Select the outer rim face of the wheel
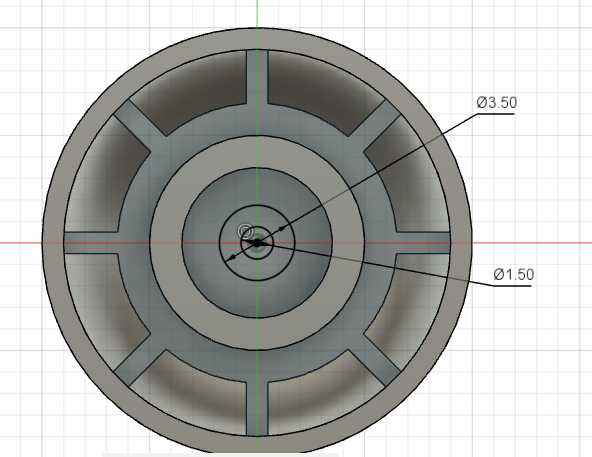592x457 pixels. 257,39
